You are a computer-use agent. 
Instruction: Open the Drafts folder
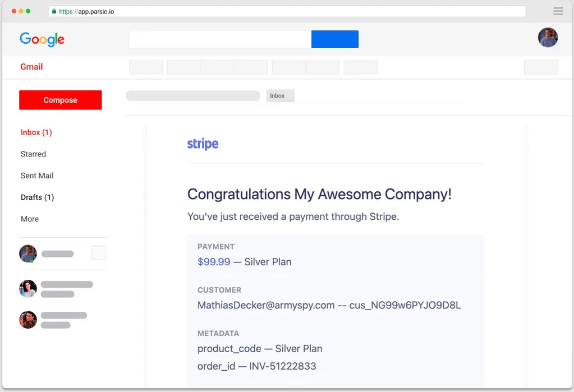pos(37,197)
